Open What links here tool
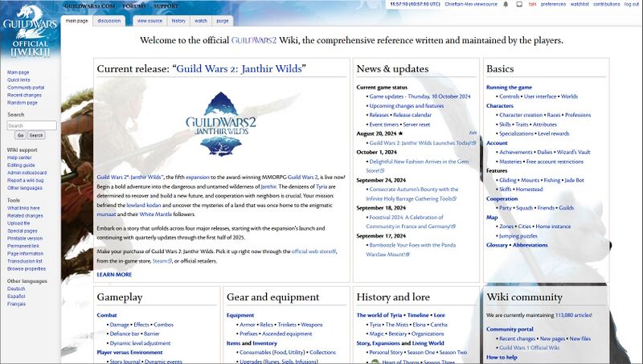643x364 pixels. point(23,208)
